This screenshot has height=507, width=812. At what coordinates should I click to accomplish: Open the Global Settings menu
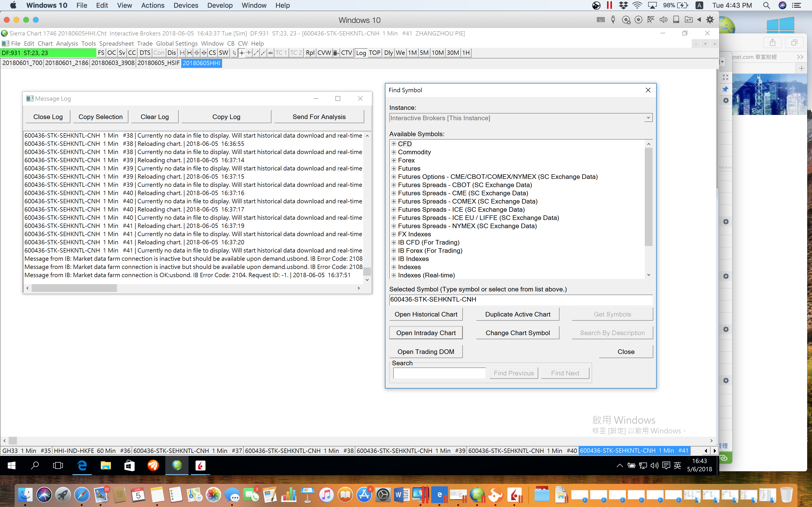[x=176, y=44]
